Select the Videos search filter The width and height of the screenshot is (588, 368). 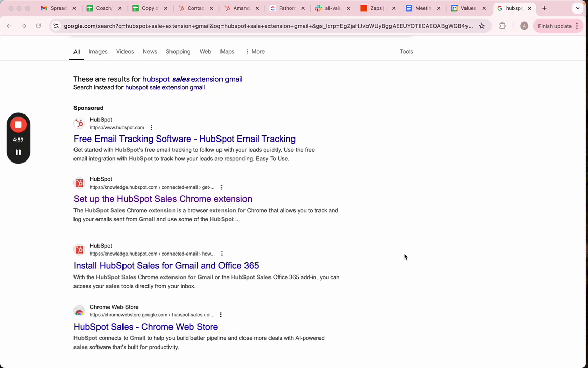click(x=125, y=52)
